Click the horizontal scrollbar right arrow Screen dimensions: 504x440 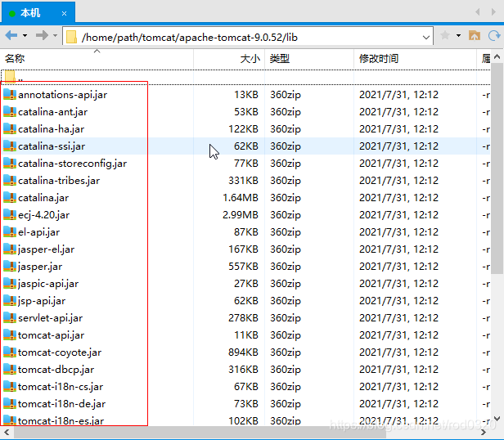[483, 433]
